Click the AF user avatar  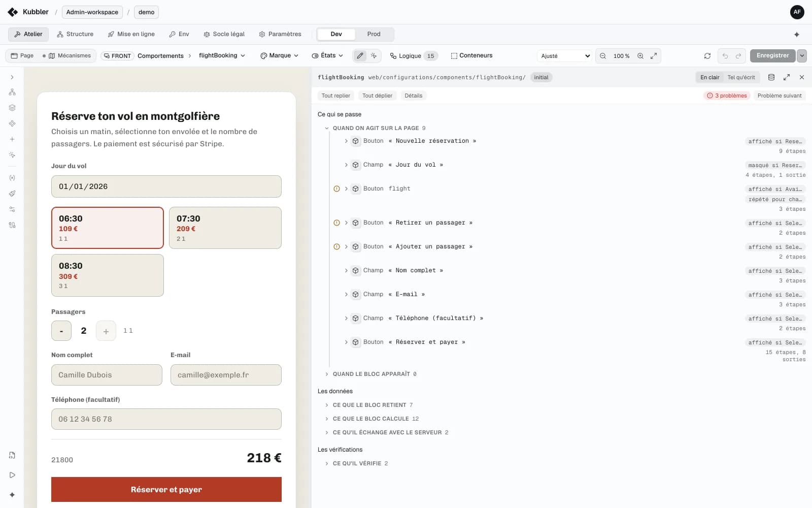[x=797, y=12]
